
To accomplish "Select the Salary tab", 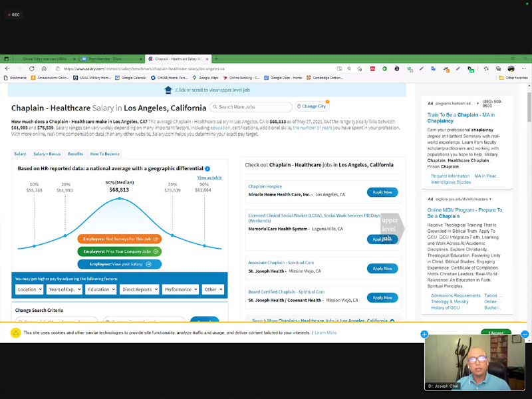I will [x=21, y=154].
